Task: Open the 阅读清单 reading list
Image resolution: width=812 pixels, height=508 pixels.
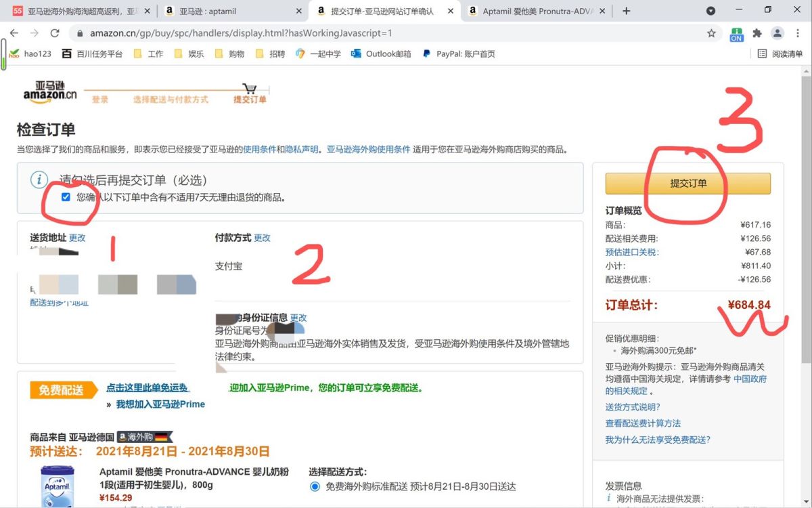Action: (780, 54)
